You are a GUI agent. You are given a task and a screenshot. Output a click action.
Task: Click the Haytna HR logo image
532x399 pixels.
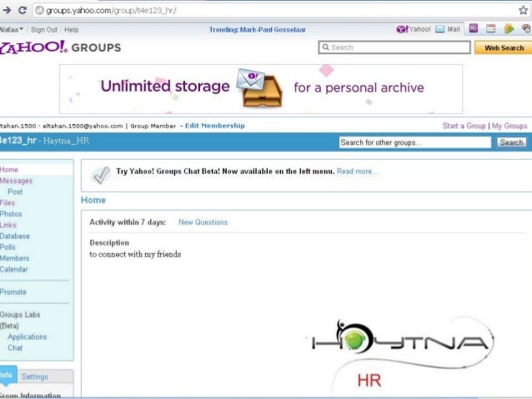pos(401,354)
